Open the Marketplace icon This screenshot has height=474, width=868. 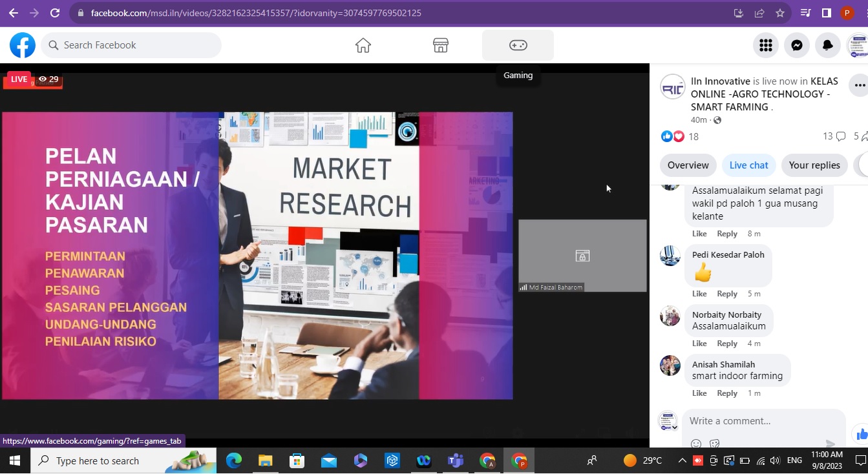coord(441,45)
